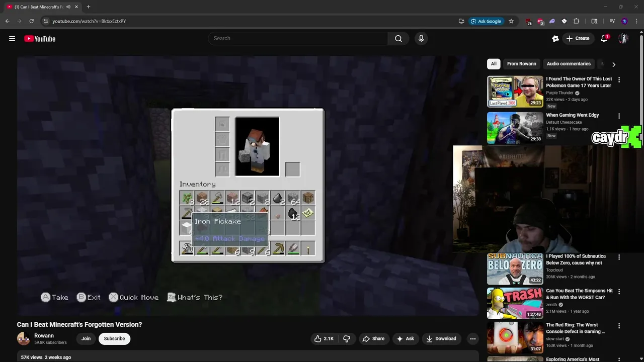This screenshot has width=644, height=362.
Task: Open the Rowann channel avatar
Action: pos(24,339)
